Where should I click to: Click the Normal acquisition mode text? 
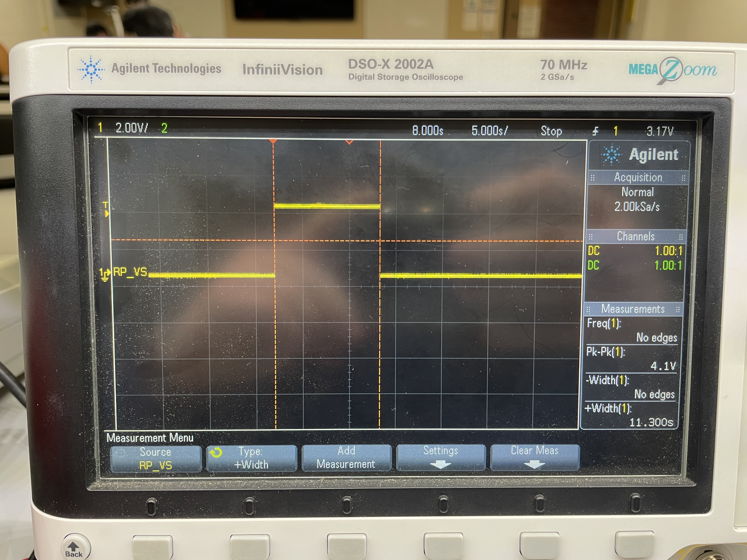click(x=638, y=192)
